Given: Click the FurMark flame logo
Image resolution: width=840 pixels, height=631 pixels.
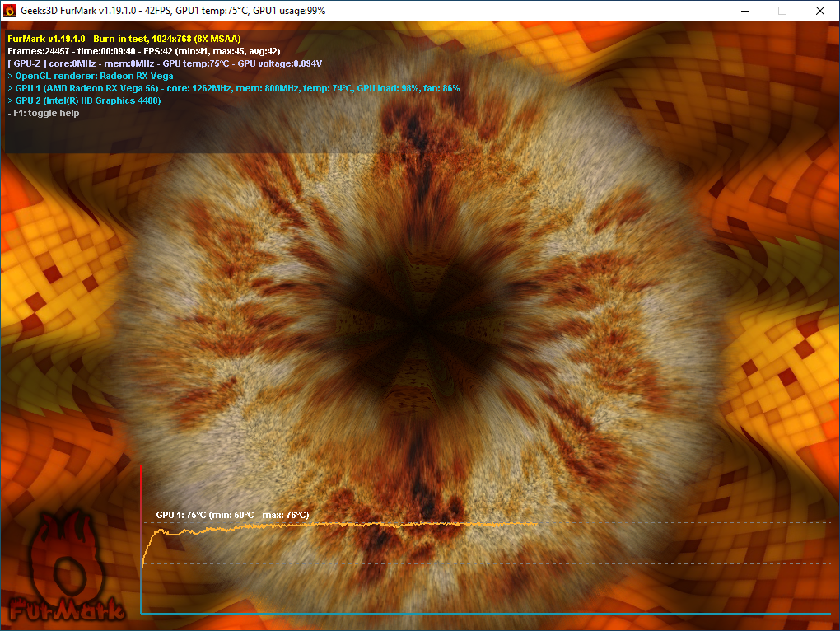Looking at the screenshot, I should pyautogui.click(x=66, y=568).
